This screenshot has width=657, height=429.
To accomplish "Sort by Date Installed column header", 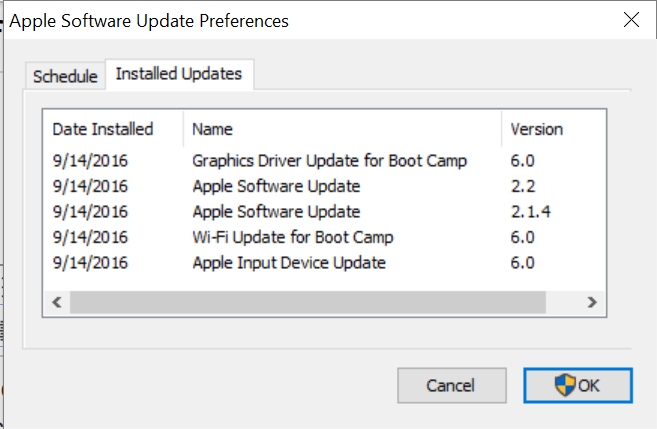I will (x=103, y=129).
